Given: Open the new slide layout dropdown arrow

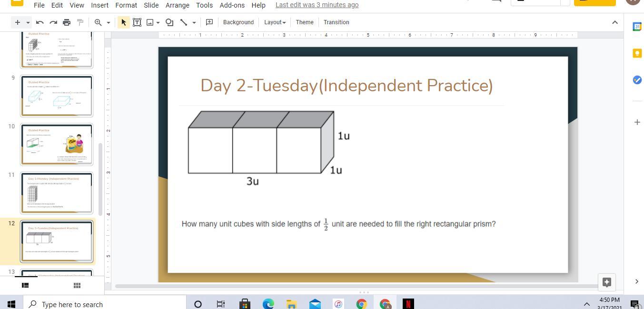Looking at the screenshot, I should pyautogui.click(x=28, y=22).
